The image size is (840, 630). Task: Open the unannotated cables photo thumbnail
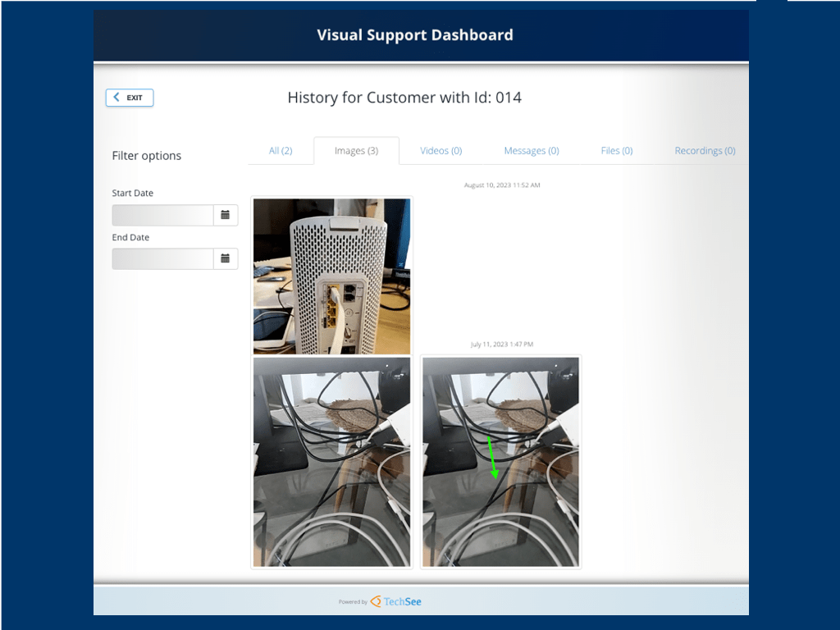tap(331, 461)
